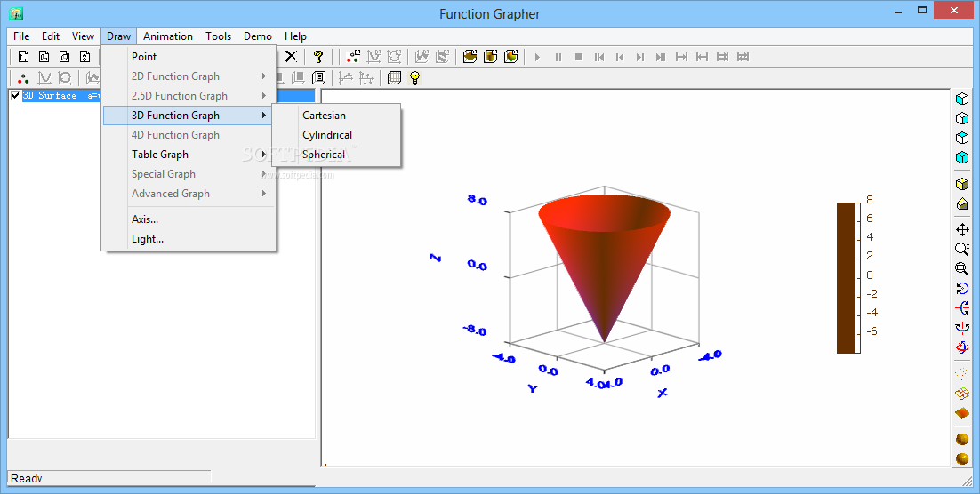The width and height of the screenshot is (980, 494).
Task: Click the brown color legend bar
Action: 848,278
